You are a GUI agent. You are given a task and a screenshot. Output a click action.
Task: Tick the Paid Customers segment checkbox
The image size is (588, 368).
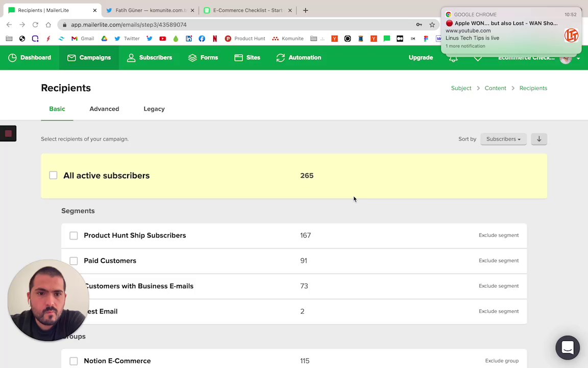point(73,261)
